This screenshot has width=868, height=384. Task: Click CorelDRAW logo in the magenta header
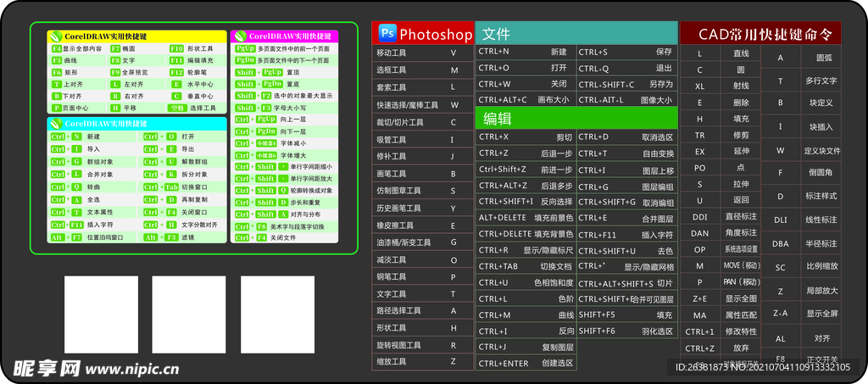click(240, 36)
